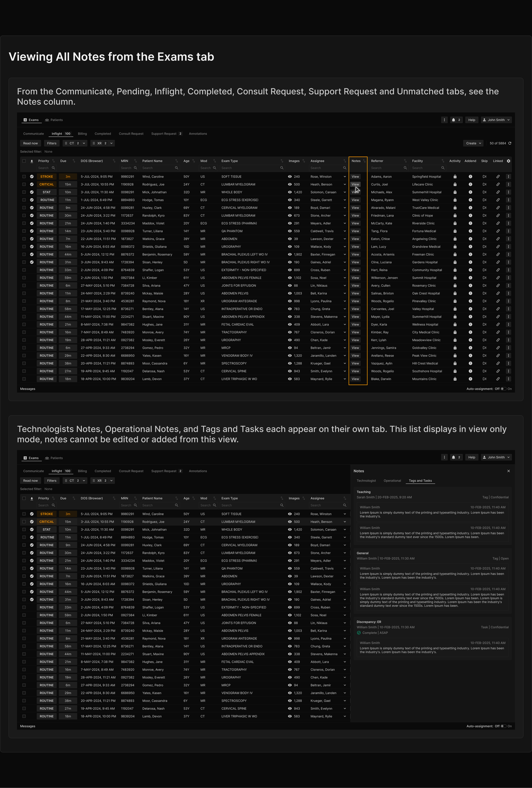532x788 pixels.
Task: Click the lock icon in Riverside Clinic row
Action: tap(455, 223)
